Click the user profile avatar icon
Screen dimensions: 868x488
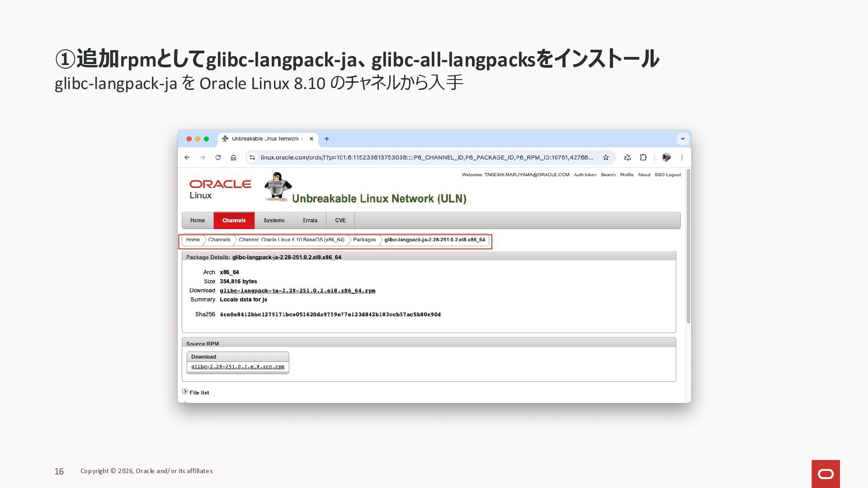click(666, 157)
